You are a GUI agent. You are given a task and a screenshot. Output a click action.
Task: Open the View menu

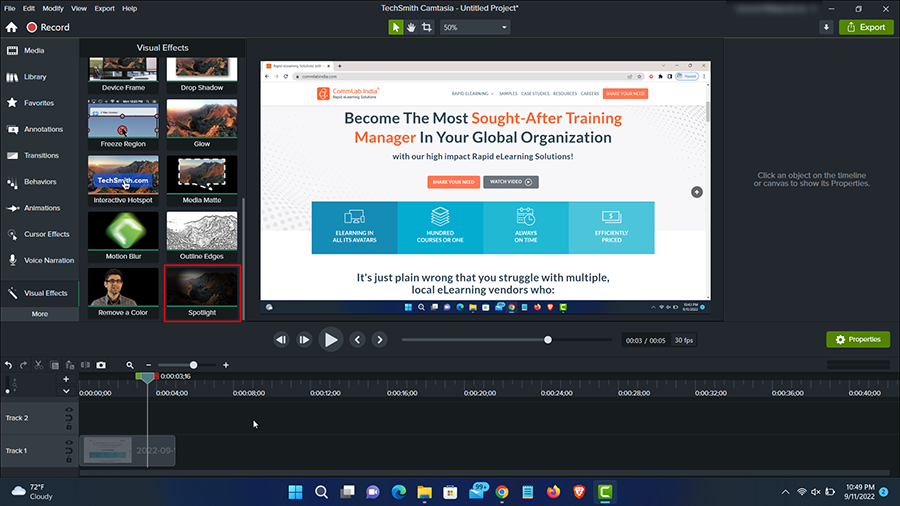(x=79, y=9)
